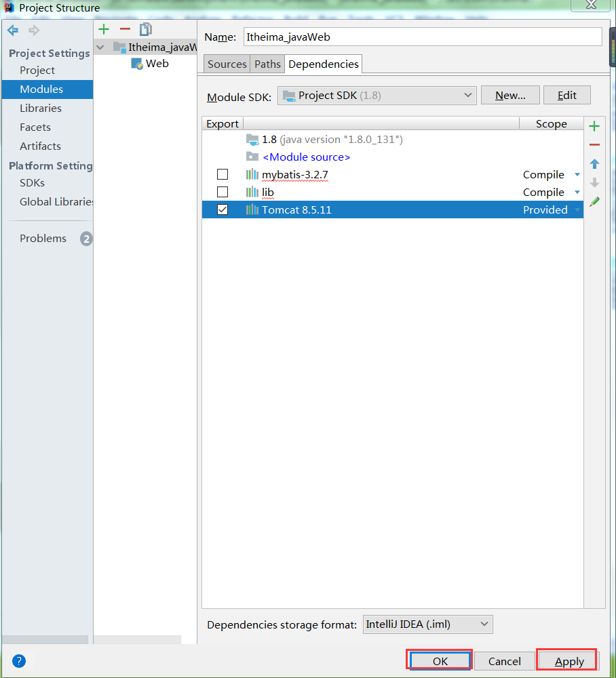Switch to the Paths tab

(267, 64)
